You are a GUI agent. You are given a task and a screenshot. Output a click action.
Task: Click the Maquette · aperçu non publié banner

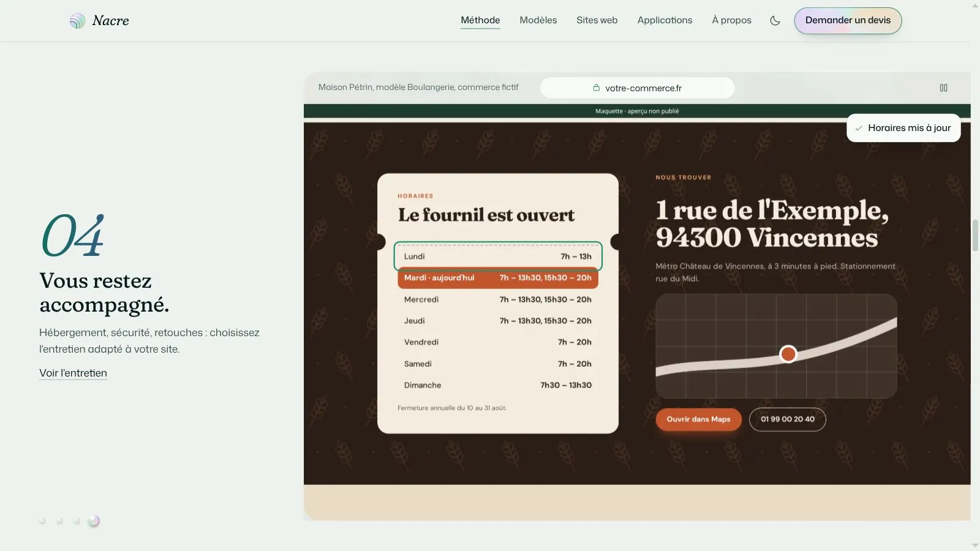637,111
